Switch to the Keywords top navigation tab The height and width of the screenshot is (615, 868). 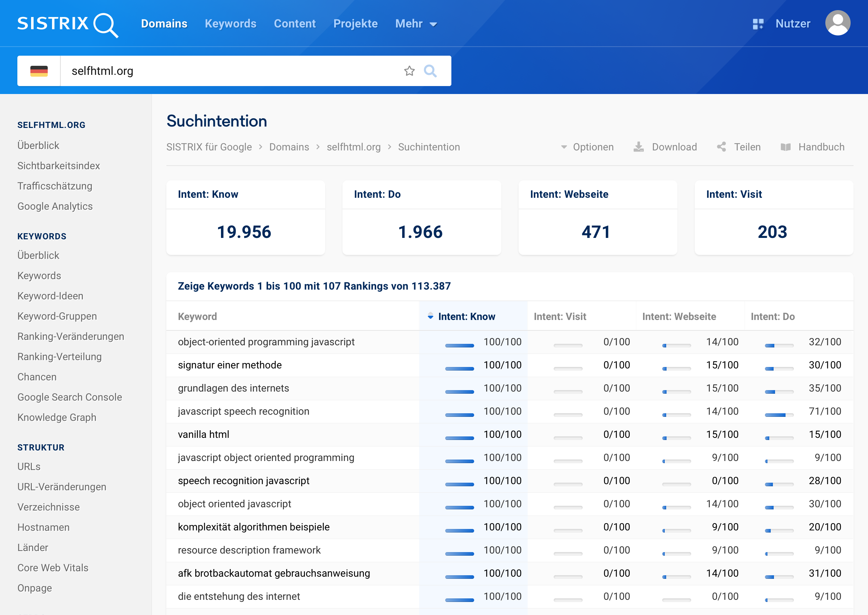pyautogui.click(x=230, y=24)
